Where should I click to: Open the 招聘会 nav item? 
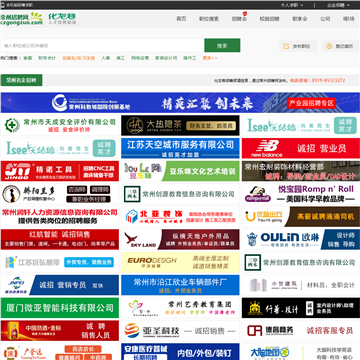point(239,19)
